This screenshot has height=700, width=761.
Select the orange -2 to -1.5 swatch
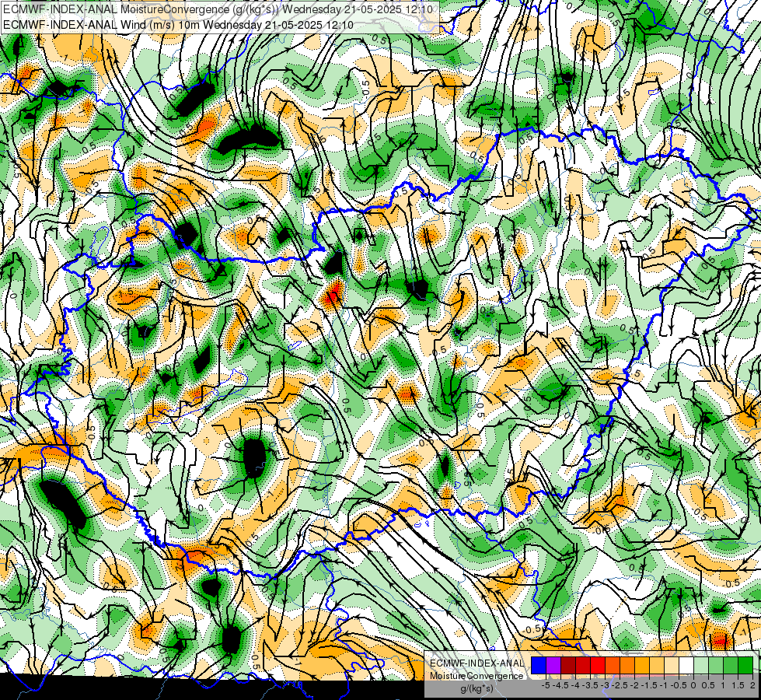(x=627, y=665)
